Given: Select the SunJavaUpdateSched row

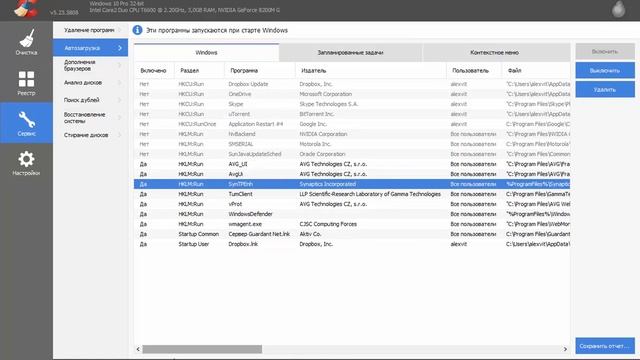Looking at the screenshot, I should tap(352, 154).
